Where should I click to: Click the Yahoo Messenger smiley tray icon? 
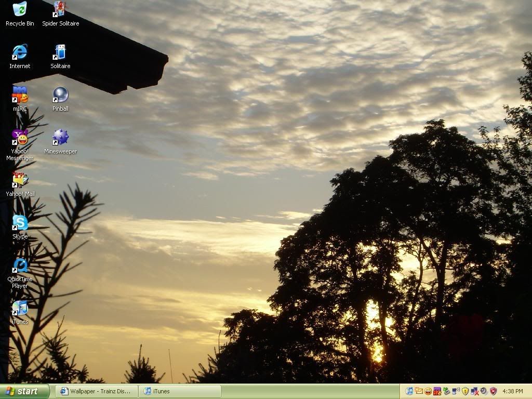coord(428,391)
